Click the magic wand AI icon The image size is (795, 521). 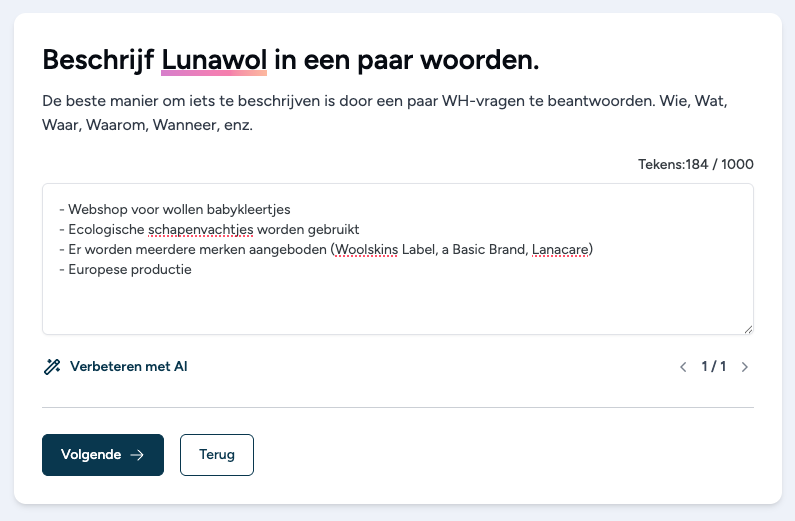(x=52, y=366)
